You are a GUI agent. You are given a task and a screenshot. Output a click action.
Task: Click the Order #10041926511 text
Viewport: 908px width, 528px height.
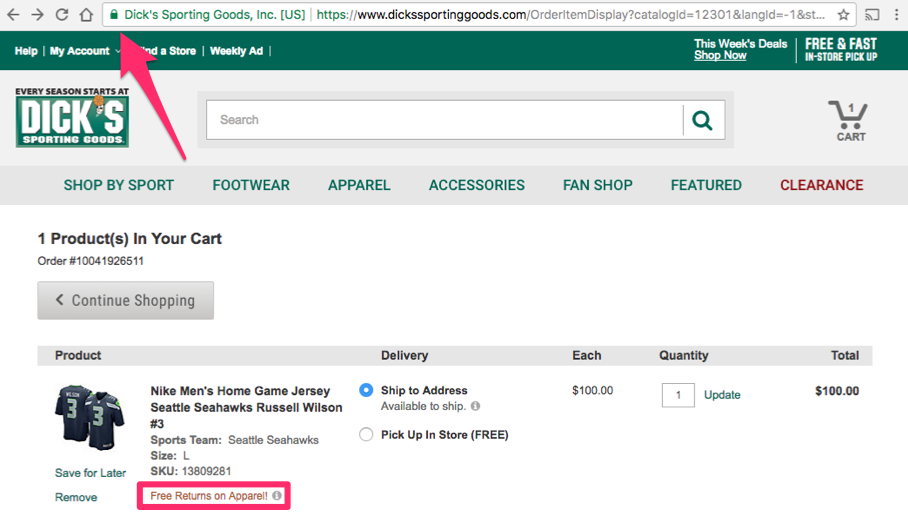coord(90,261)
